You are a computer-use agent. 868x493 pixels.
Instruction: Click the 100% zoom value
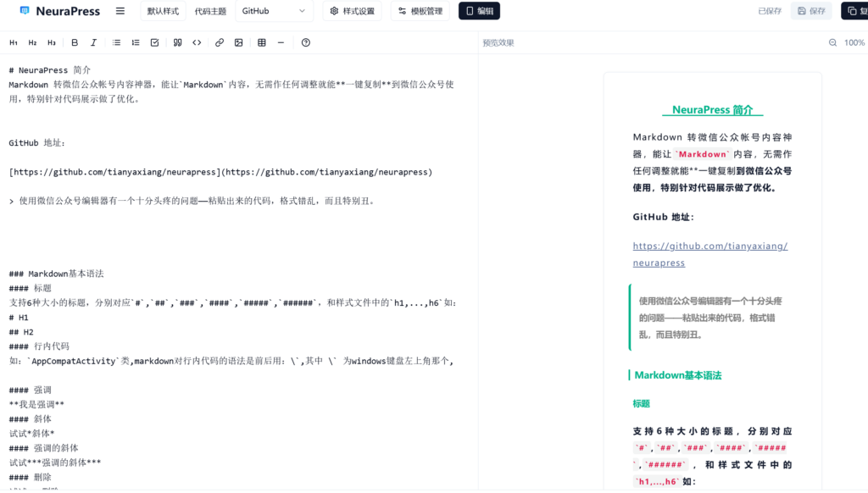tap(854, 42)
